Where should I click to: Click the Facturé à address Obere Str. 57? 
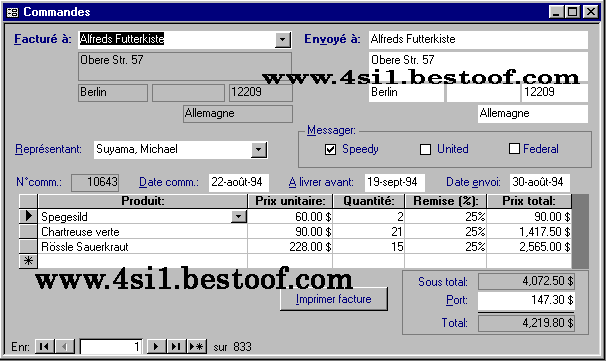[185, 66]
